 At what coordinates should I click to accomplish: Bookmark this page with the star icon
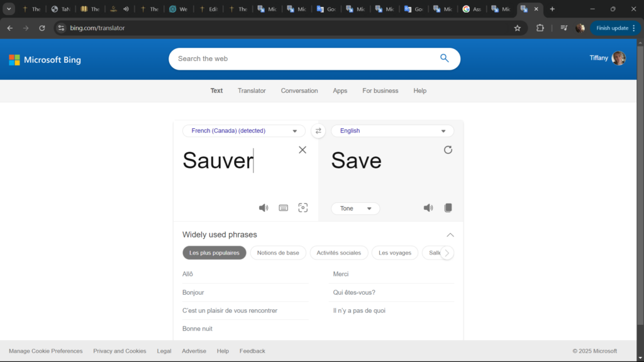click(518, 28)
